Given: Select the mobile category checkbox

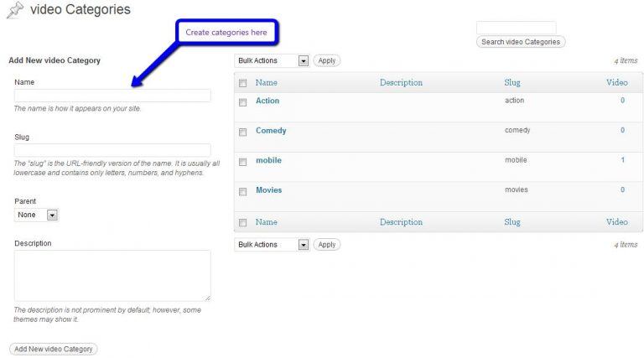Looking at the screenshot, I should tap(242, 162).
